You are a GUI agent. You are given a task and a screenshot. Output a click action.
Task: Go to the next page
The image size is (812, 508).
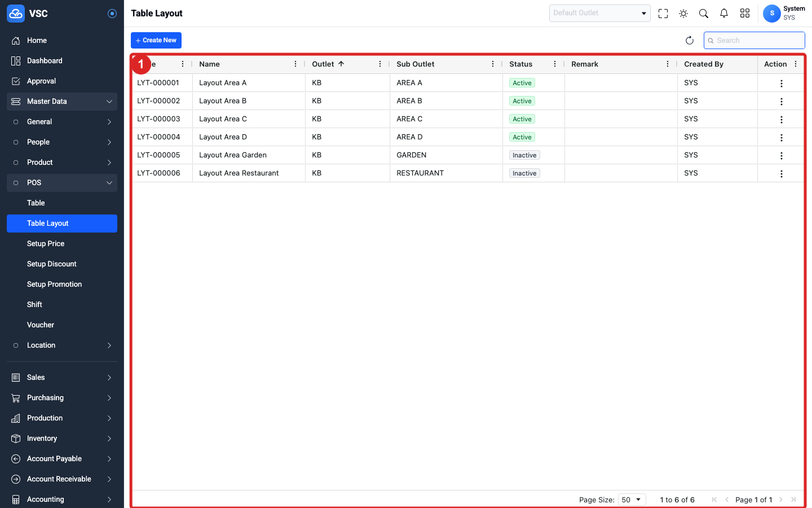781,500
